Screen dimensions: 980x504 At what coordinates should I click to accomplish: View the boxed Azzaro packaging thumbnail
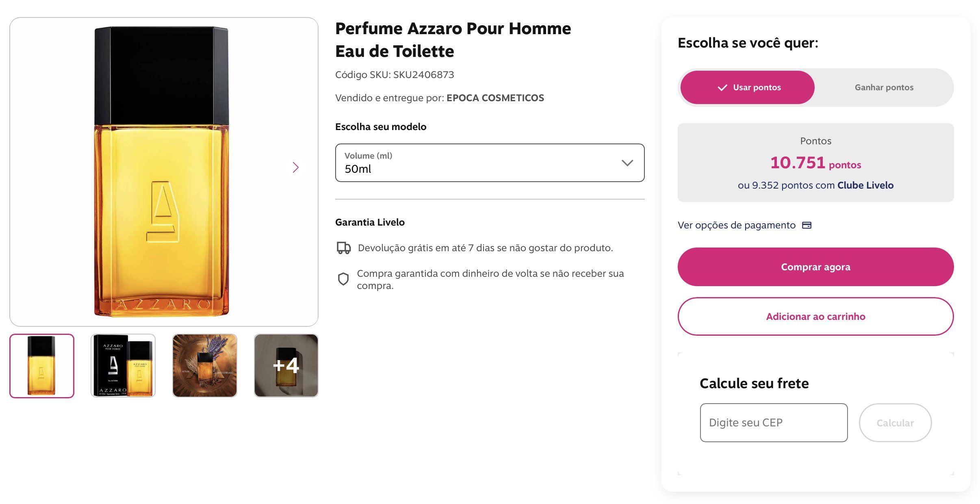coord(123,366)
